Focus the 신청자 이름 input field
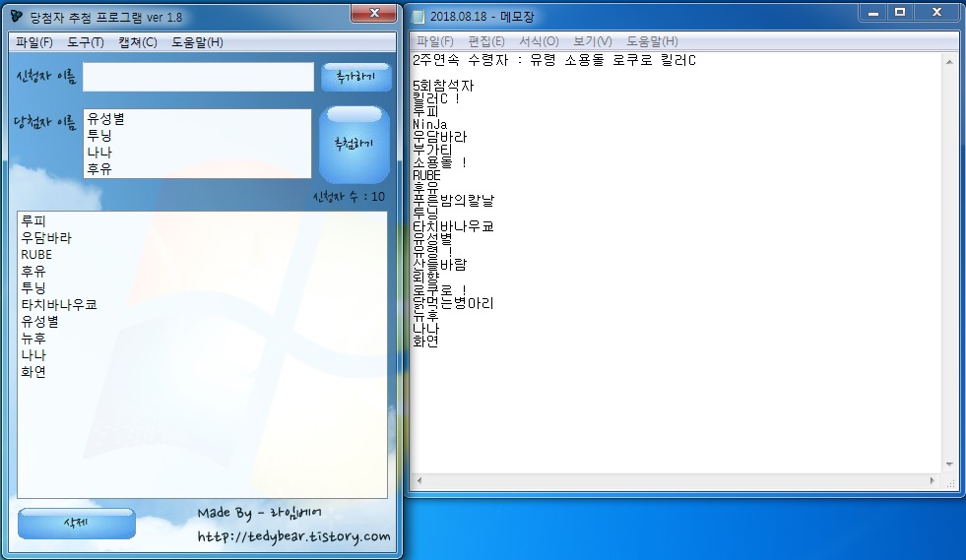Image resolution: width=966 pixels, height=560 pixels. point(197,77)
